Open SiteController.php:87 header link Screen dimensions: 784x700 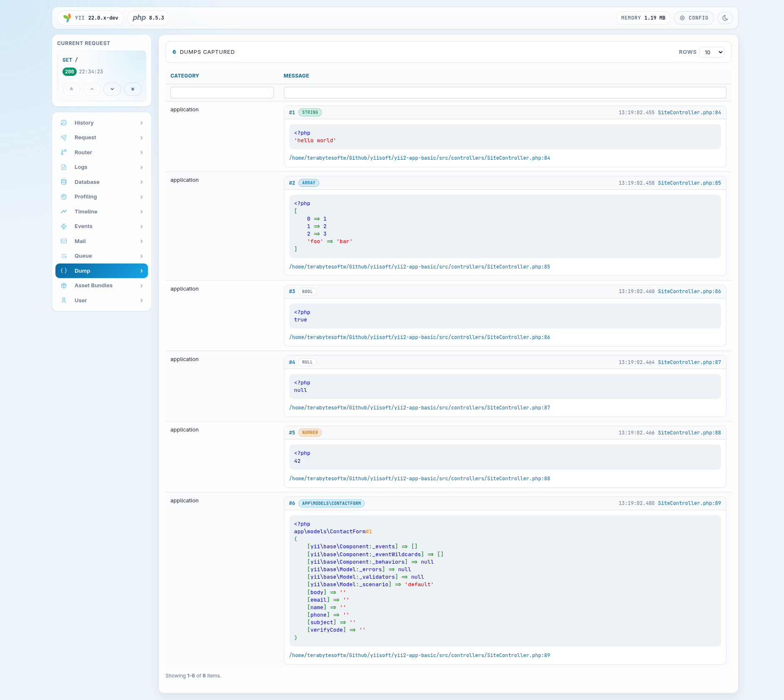(x=689, y=362)
